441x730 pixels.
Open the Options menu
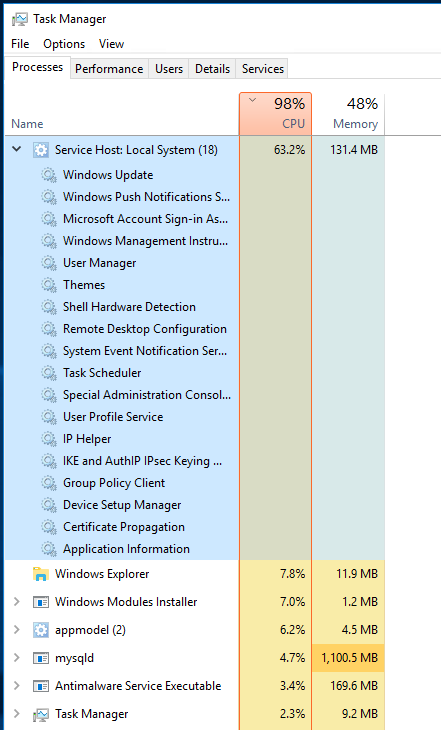(64, 44)
